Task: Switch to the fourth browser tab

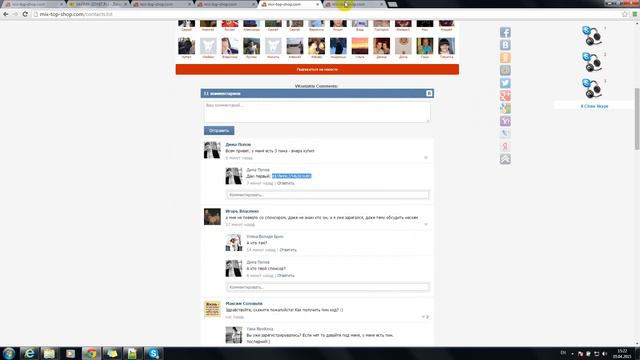Action: pos(226,4)
